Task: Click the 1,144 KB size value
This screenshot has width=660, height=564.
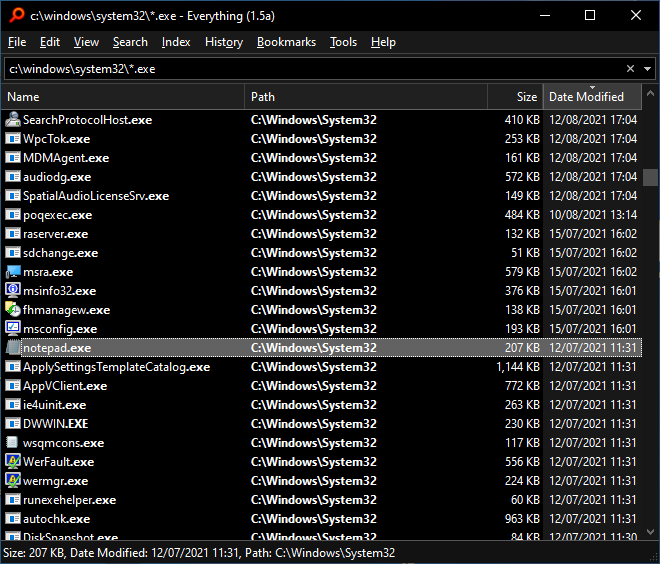Action: 518,367
